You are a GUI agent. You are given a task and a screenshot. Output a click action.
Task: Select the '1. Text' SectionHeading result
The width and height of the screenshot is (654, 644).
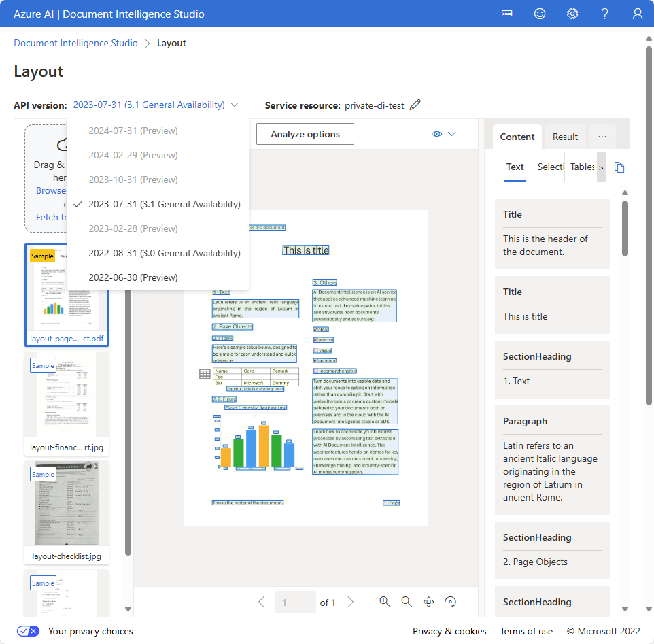point(552,369)
